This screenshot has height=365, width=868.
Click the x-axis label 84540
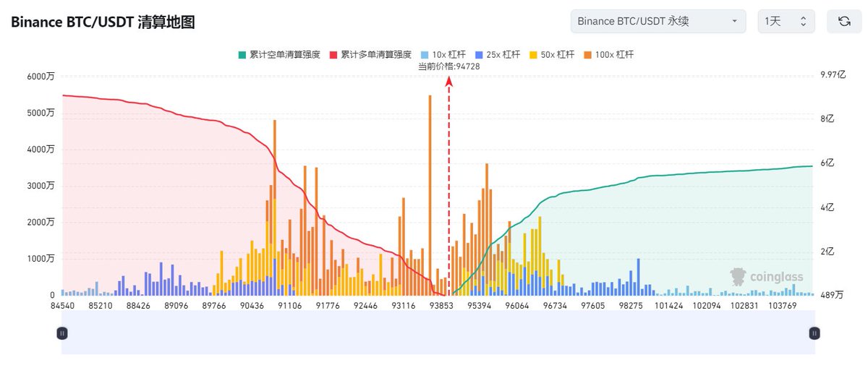pyautogui.click(x=62, y=306)
